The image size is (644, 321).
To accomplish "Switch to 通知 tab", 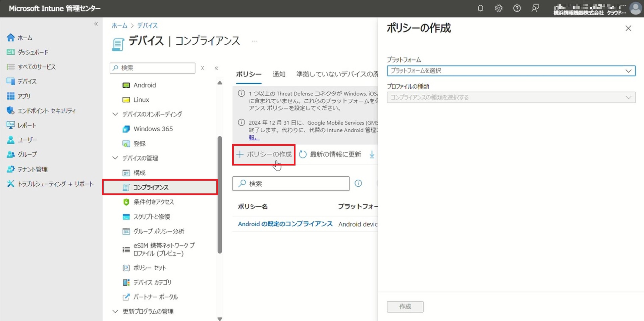I will coord(279,74).
